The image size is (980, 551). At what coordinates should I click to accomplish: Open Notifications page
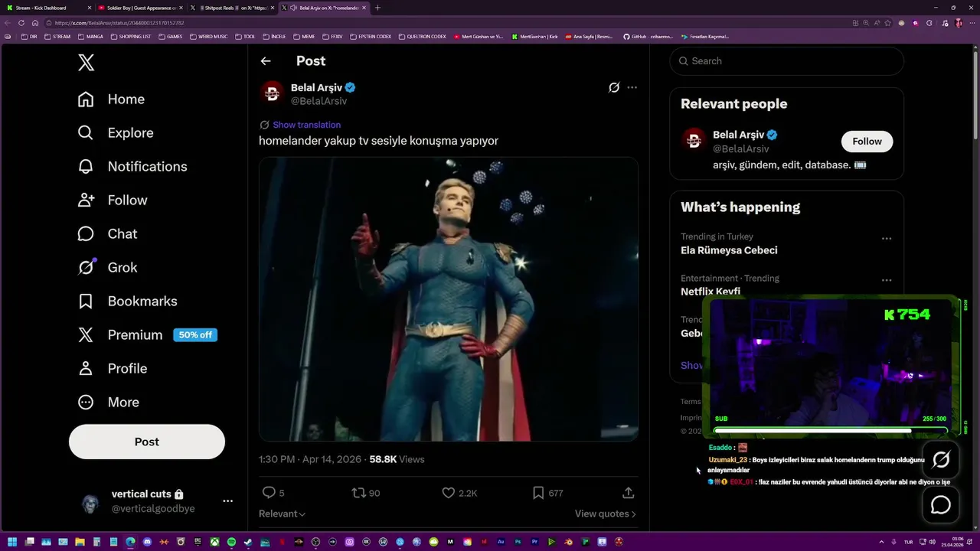pos(132,167)
